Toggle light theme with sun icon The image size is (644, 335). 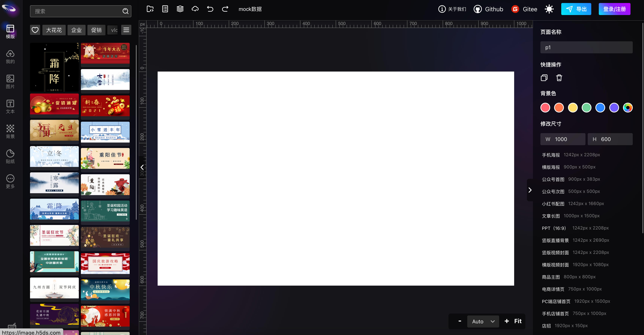pyautogui.click(x=549, y=9)
